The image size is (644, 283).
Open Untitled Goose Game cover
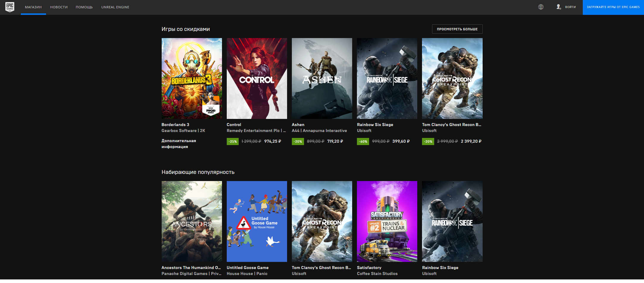pos(257,221)
